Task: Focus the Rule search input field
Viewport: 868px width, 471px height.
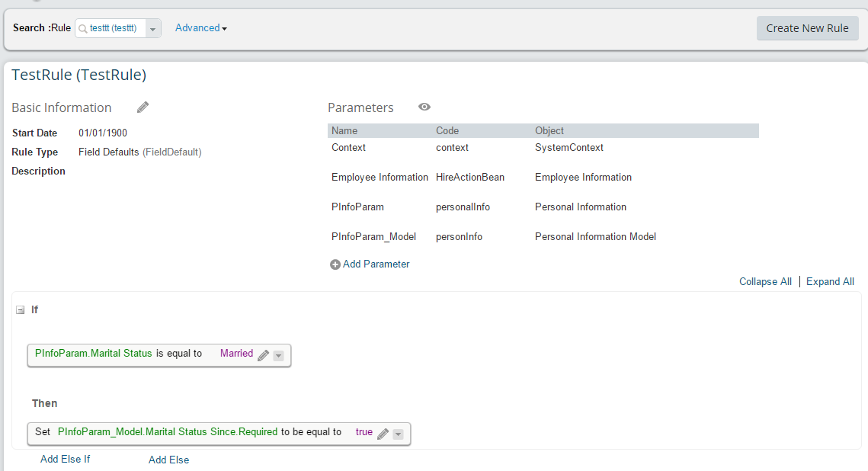Action: pyautogui.click(x=117, y=28)
